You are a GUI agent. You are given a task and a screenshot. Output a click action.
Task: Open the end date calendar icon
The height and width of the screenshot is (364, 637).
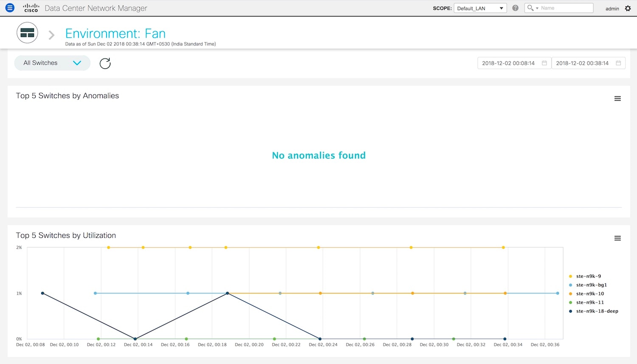tap(618, 63)
